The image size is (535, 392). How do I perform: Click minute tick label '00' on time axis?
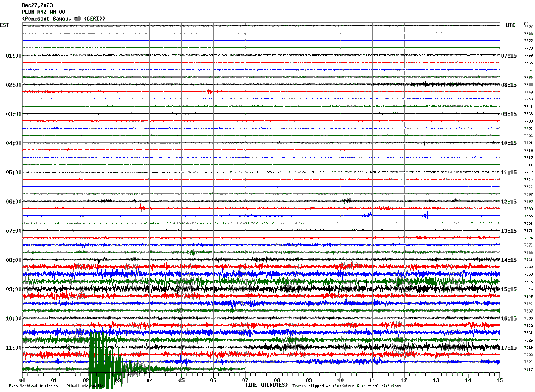tap(22, 380)
